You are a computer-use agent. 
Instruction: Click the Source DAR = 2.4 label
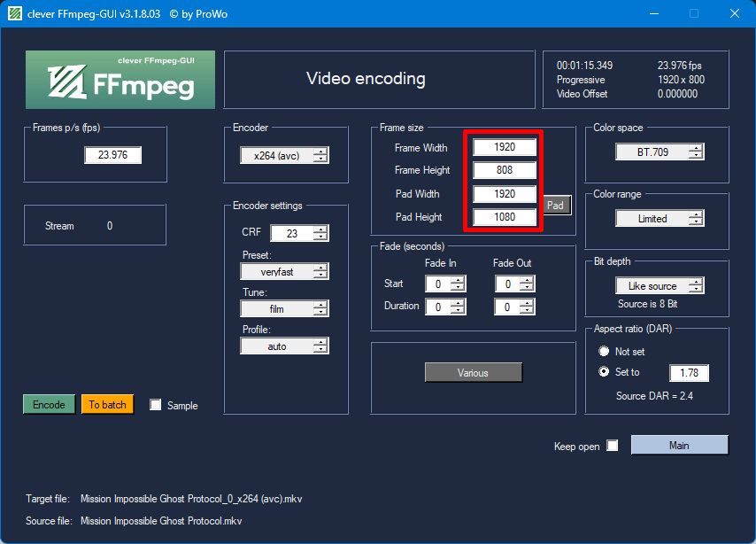[654, 396]
